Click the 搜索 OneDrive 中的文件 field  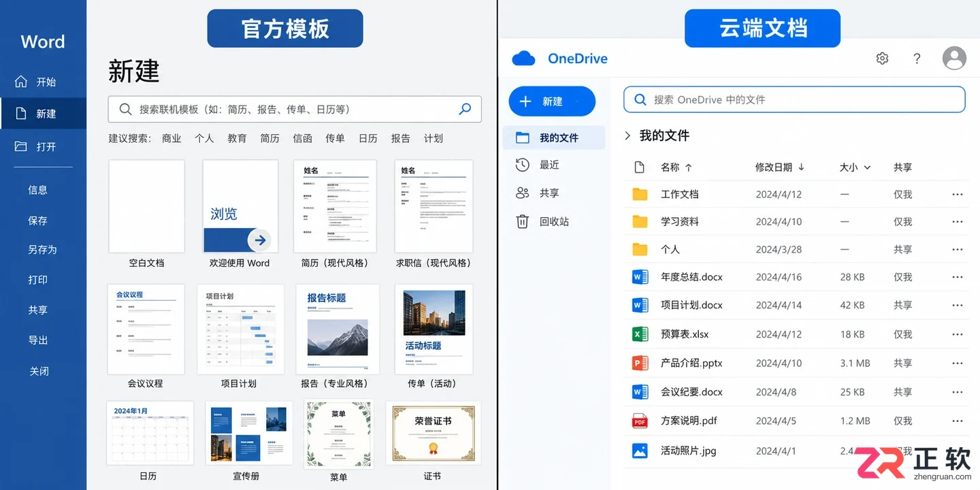pos(794,99)
